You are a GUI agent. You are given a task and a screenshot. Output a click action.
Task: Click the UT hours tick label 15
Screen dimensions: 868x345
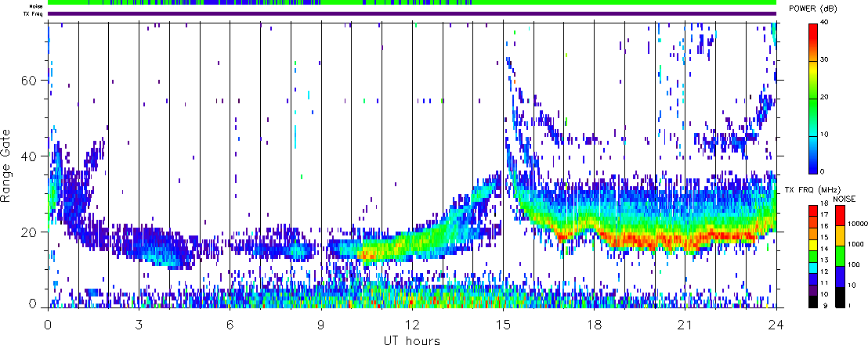click(503, 324)
